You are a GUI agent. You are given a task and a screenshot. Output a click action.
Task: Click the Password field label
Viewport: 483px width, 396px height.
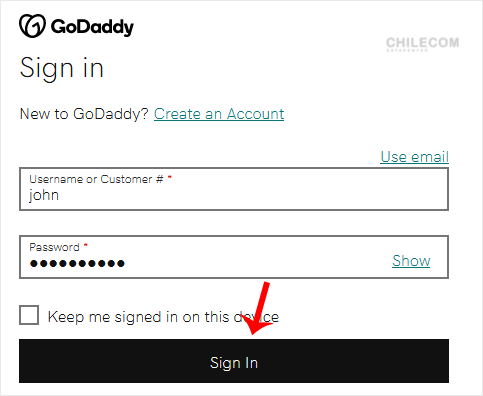tap(54, 247)
